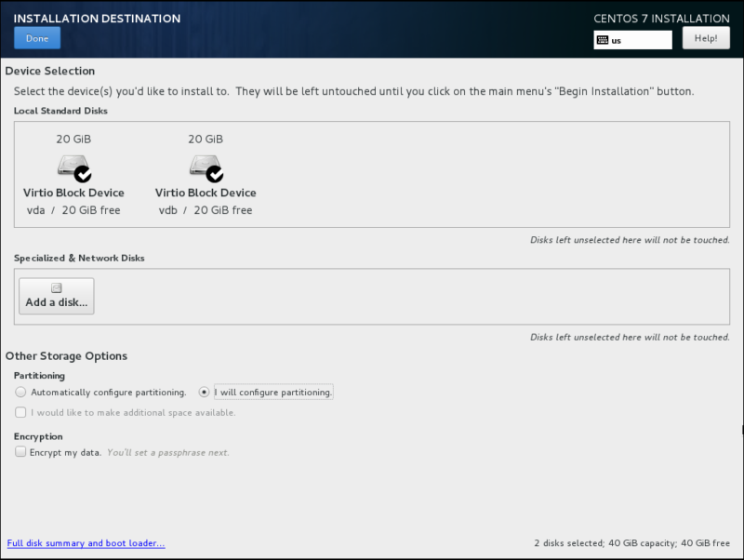This screenshot has height=560, width=744.
Task: Select "I will configure partitioning"
Action: coord(203,392)
